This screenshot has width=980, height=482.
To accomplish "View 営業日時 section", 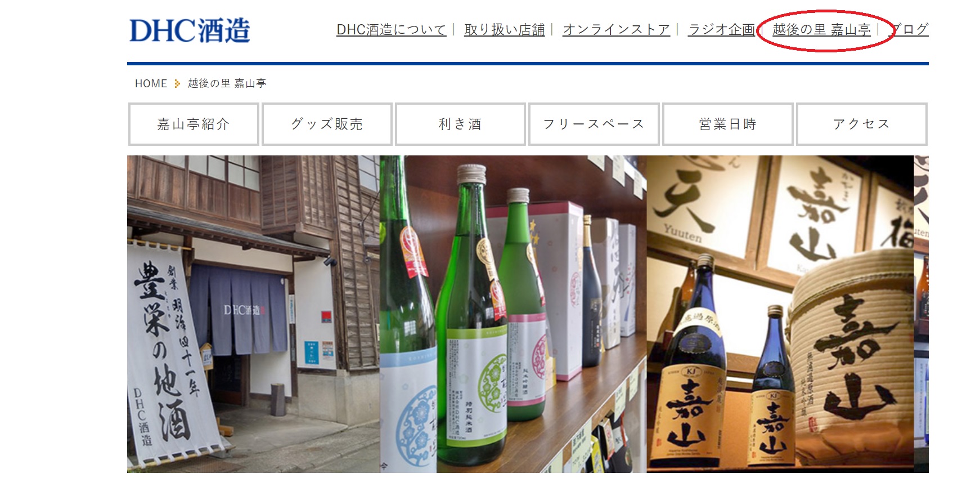I will pyautogui.click(x=728, y=124).
